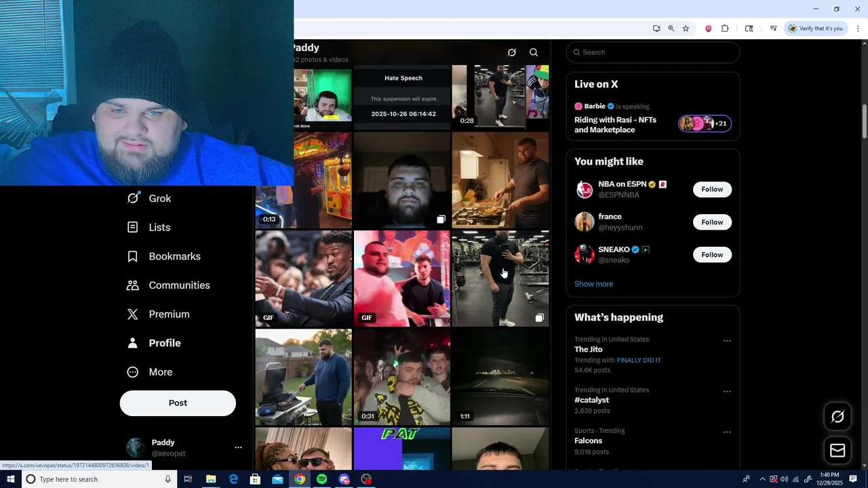This screenshot has height=488, width=868.
Task: Open Paddy account switcher ellipsis
Action: coord(238,447)
